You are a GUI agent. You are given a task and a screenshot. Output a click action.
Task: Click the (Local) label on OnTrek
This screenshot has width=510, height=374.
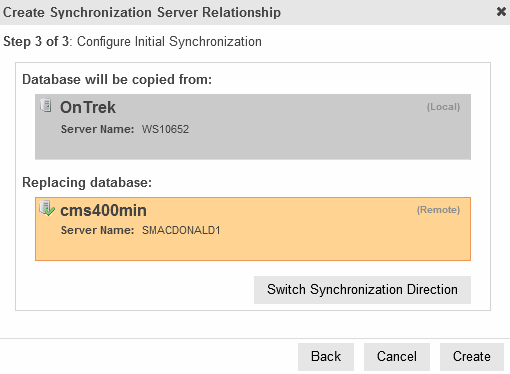pyautogui.click(x=443, y=107)
